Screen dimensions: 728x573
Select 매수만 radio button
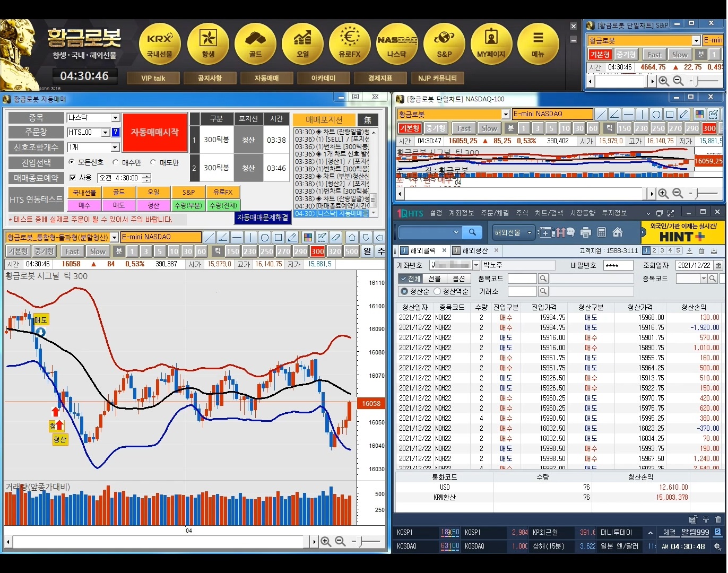tap(115, 162)
